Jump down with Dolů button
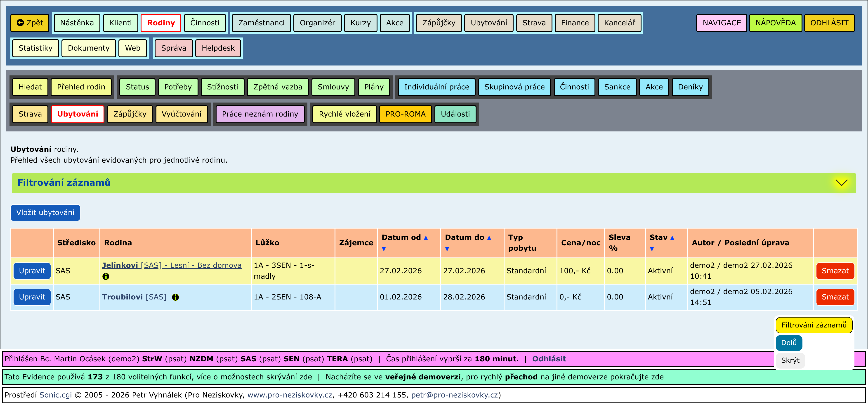868x416 pixels. [788, 343]
